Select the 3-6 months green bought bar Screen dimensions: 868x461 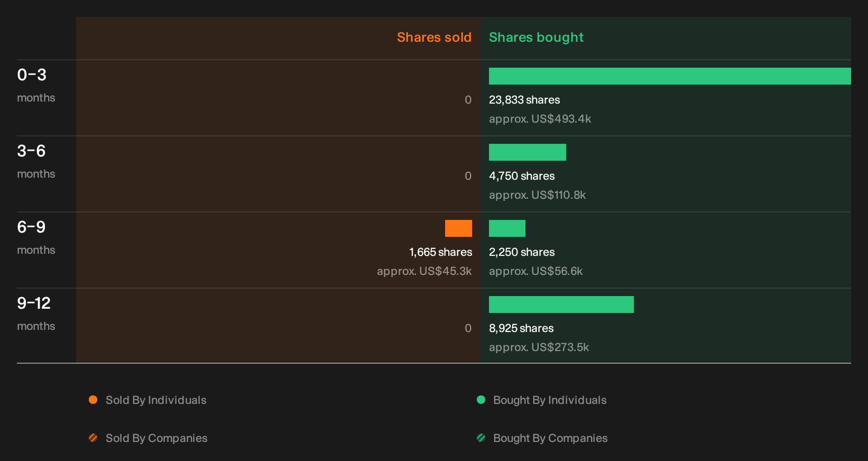[x=528, y=152]
